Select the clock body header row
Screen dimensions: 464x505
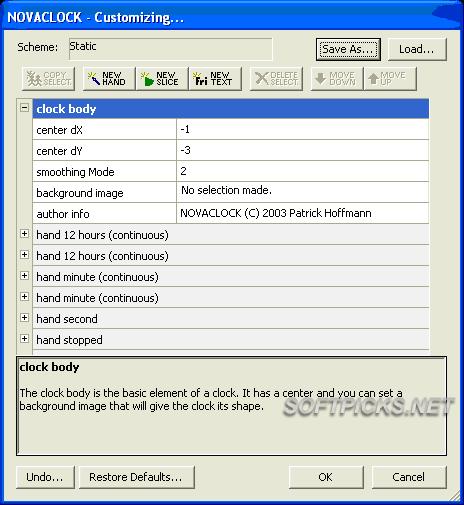tap(231, 109)
